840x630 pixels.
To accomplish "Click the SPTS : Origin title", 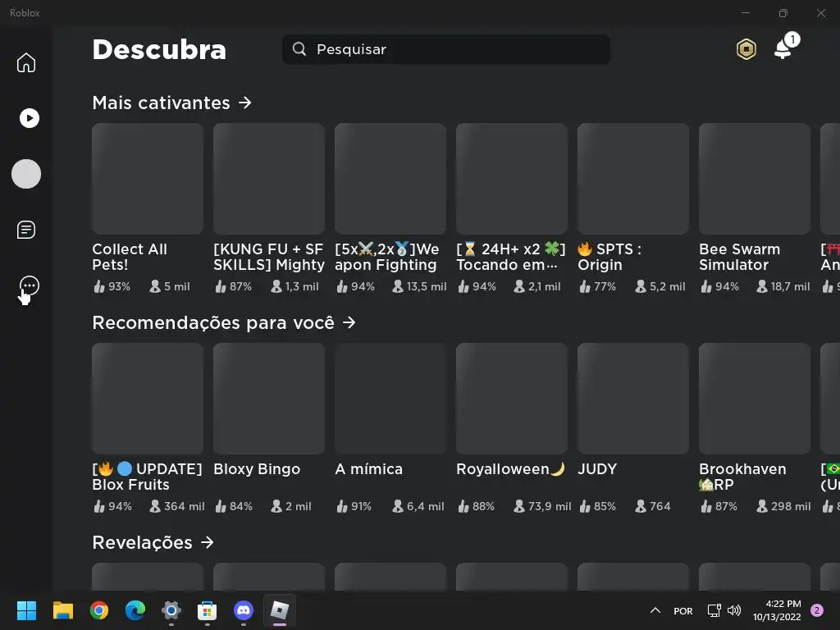I will (609, 257).
